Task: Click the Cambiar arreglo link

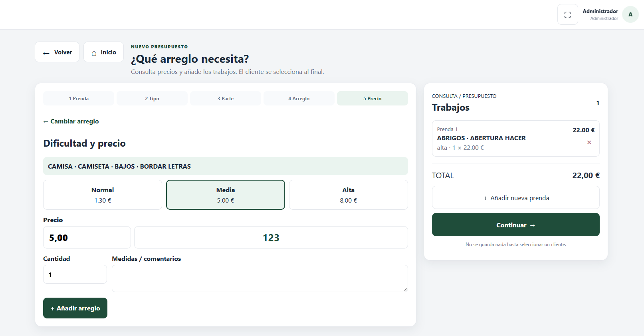Action: (71, 121)
